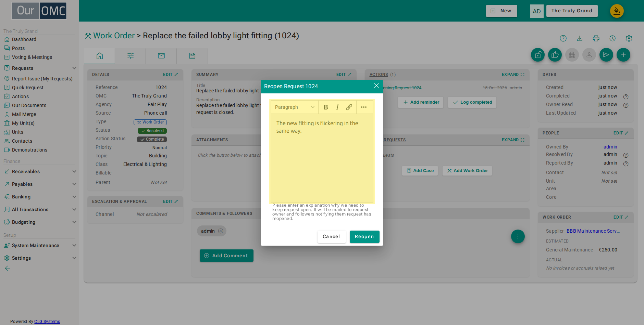The width and height of the screenshot is (644, 325).
Task: Click the New button in top bar
Action: (501, 11)
